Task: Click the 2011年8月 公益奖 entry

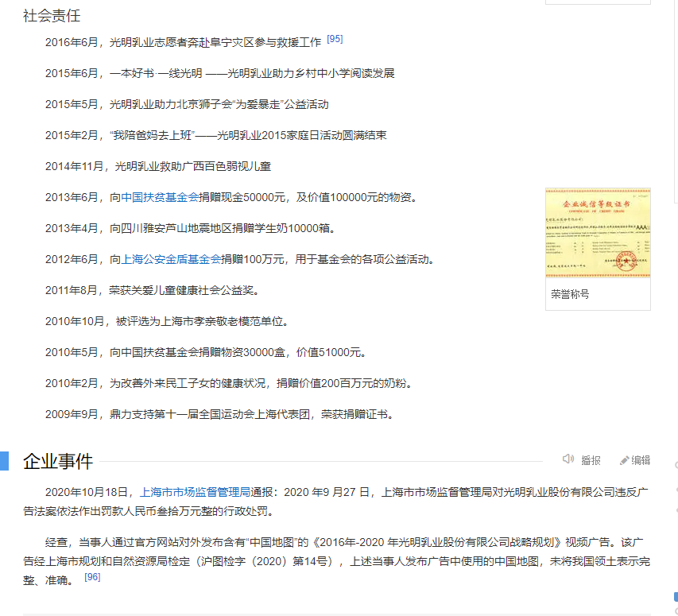Action: tap(152, 290)
